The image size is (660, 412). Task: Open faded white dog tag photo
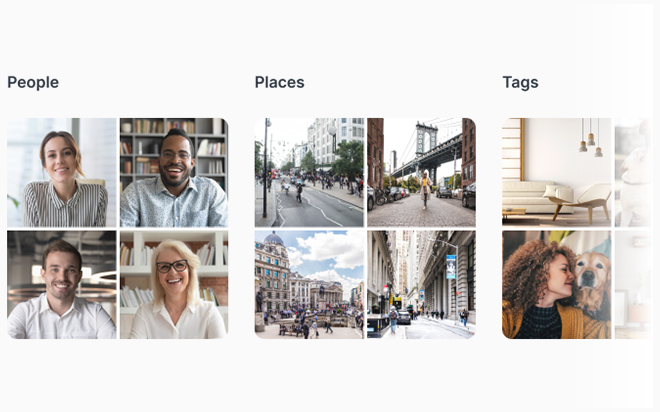(x=633, y=173)
